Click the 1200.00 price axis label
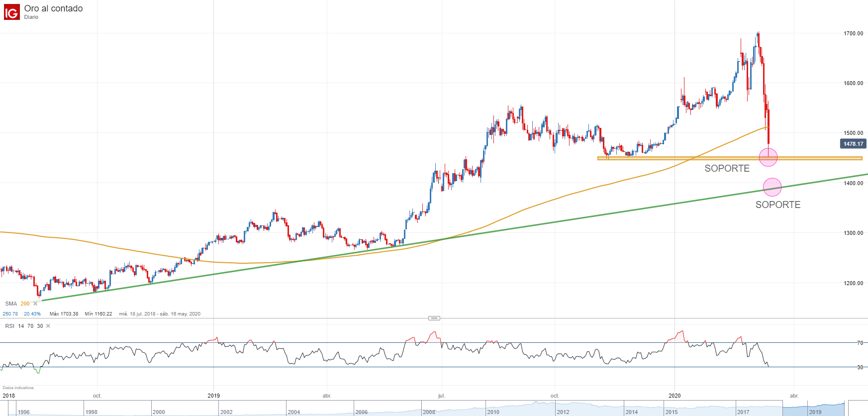The width and height of the screenshot is (868, 416). point(854,283)
